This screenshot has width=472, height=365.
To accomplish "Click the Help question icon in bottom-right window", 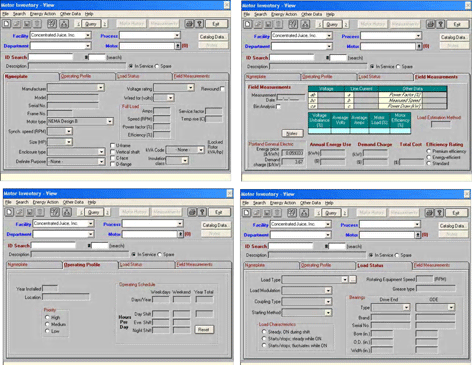I will click(x=439, y=213).
